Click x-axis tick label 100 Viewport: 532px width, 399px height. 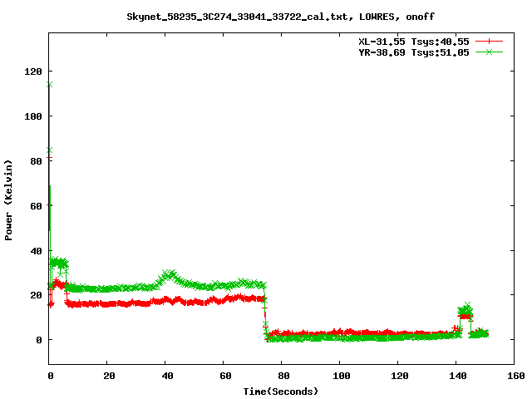(x=342, y=376)
